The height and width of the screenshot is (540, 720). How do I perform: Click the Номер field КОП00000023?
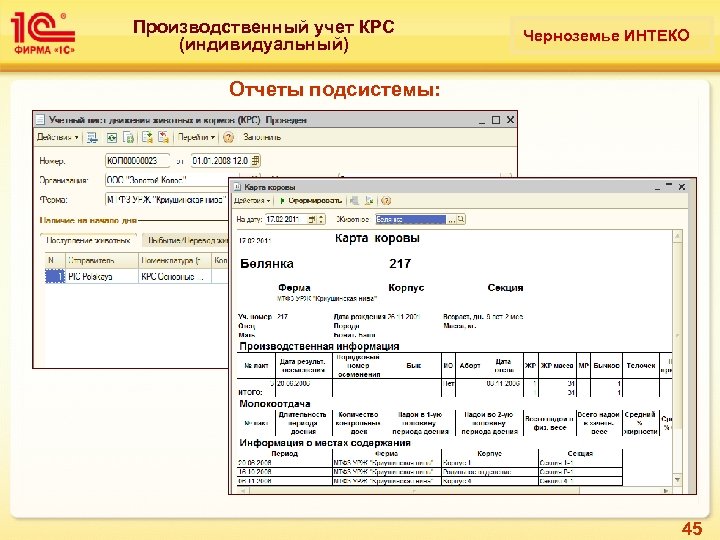137,161
